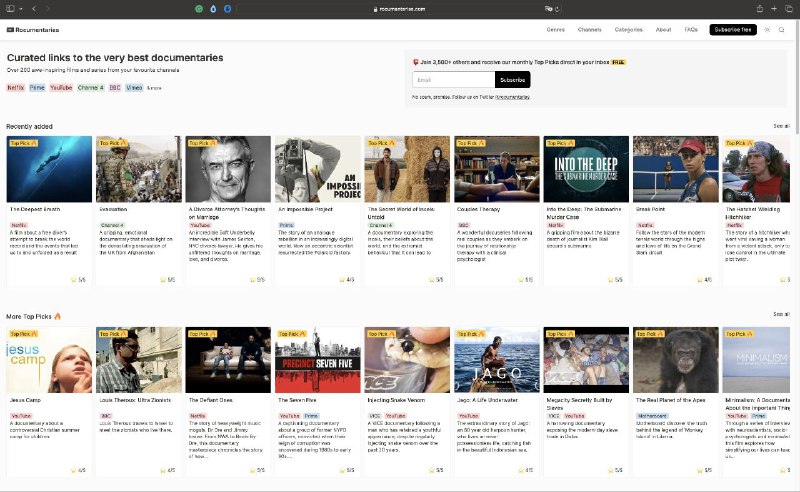Viewport: 800px width, 492px height.
Task: Open the Channels nav item
Action: pyautogui.click(x=590, y=30)
